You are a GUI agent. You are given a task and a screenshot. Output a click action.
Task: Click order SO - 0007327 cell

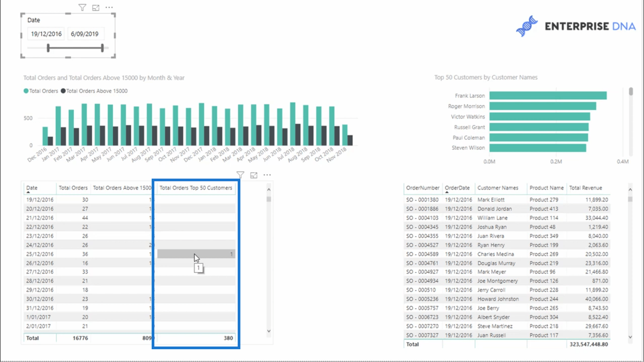pyautogui.click(x=422, y=335)
